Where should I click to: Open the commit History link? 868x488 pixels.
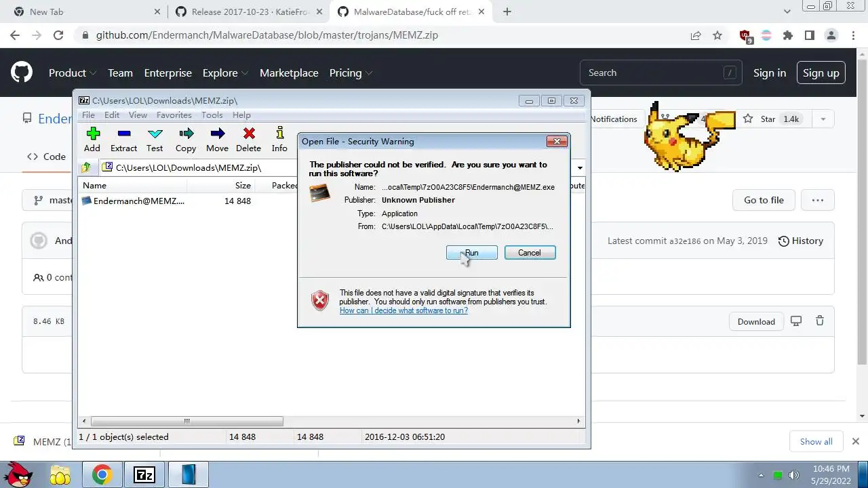pos(801,241)
